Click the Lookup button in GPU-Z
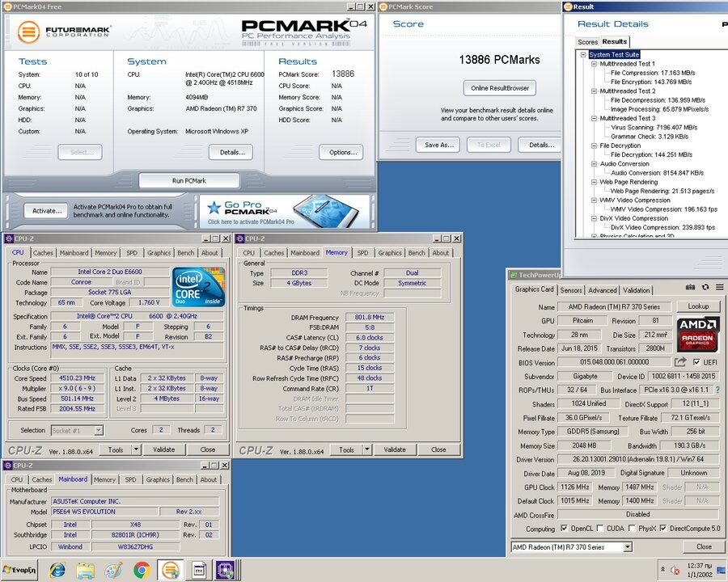The height and width of the screenshot is (582, 728). click(x=698, y=306)
